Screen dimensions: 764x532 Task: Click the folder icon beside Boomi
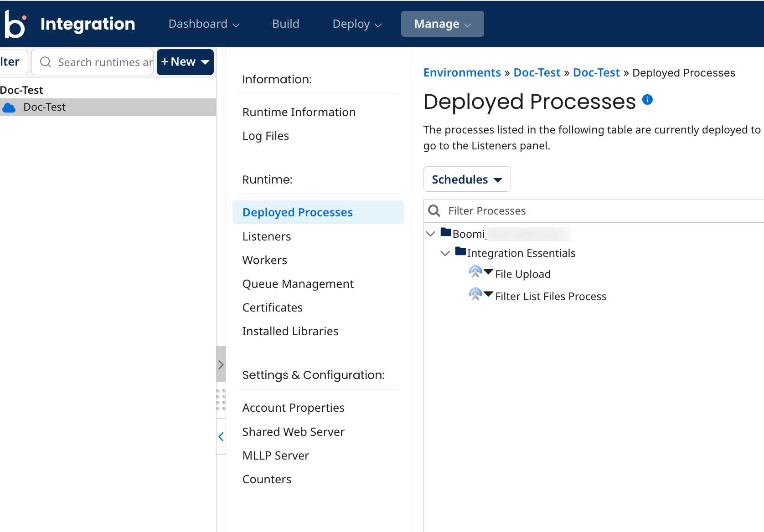pyautogui.click(x=446, y=232)
